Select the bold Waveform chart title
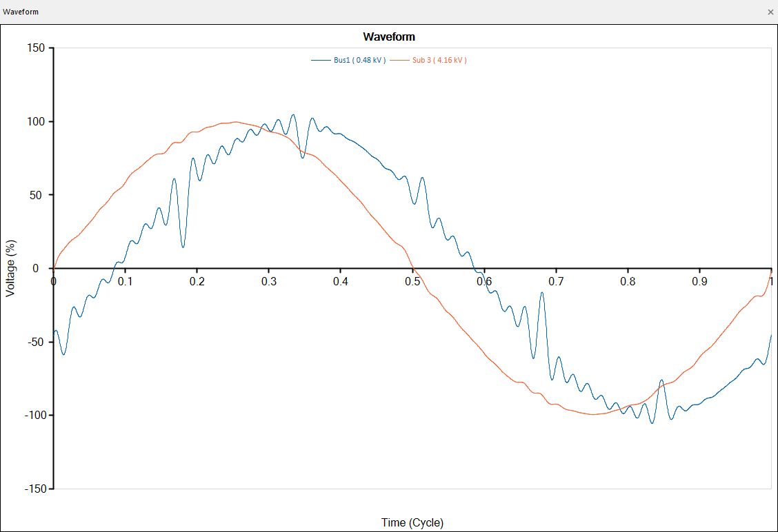The height and width of the screenshot is (532, 778). (389, 37)
